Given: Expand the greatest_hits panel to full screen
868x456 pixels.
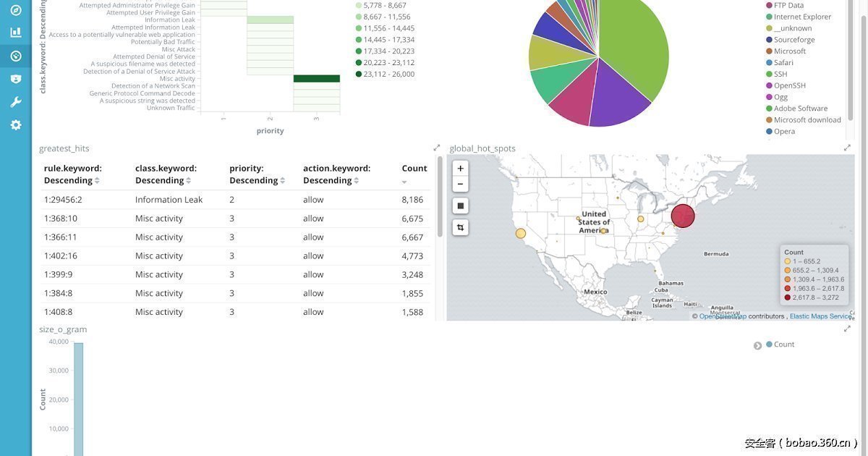Looking at the screenshot, I should [x=436, y=148].
